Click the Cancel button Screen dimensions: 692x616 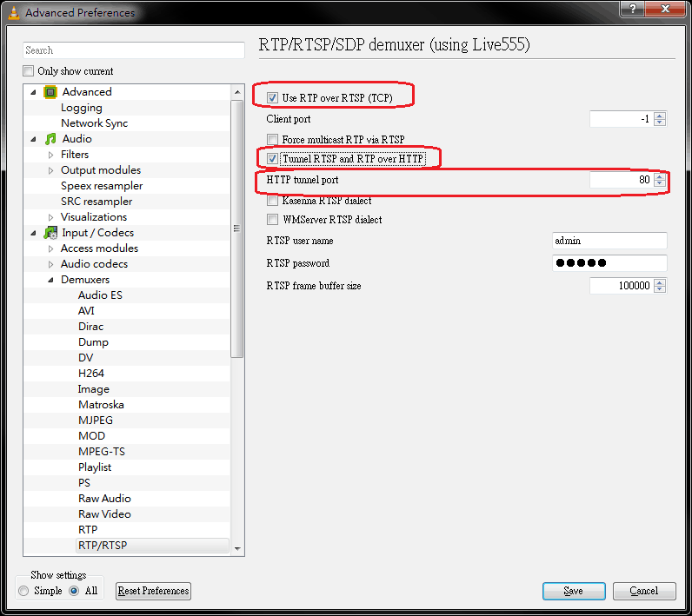644,591
